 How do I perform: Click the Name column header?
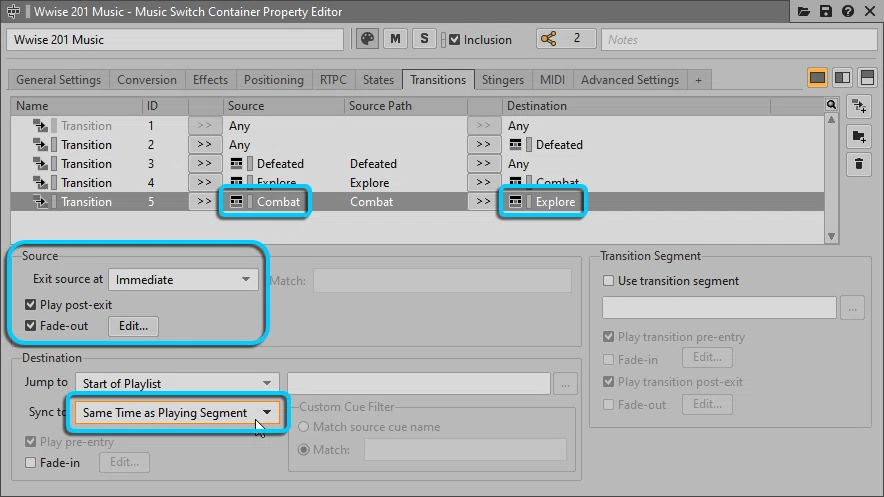tap(76, 106)
